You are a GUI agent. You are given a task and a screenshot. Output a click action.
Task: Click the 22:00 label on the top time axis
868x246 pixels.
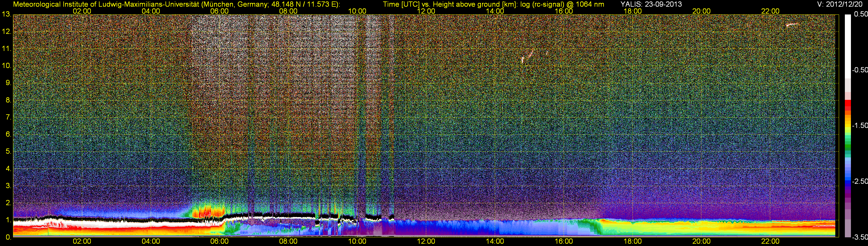[770, 11]
